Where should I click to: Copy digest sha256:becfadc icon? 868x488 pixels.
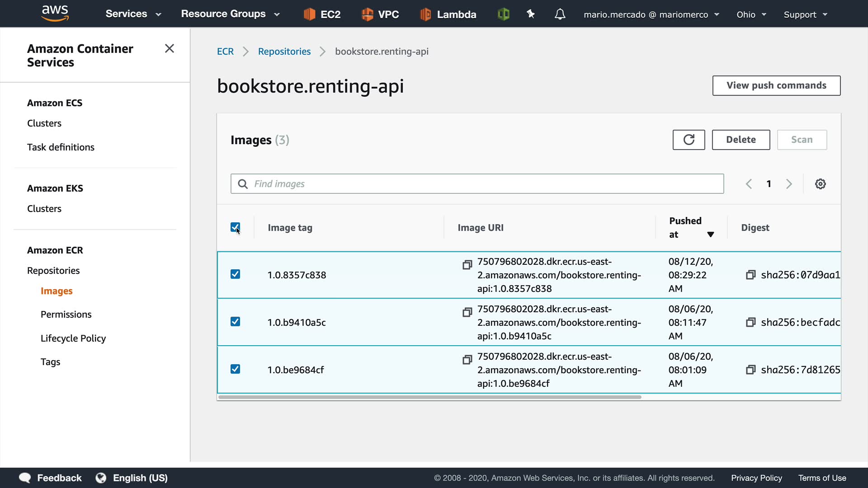click(750, 322)
